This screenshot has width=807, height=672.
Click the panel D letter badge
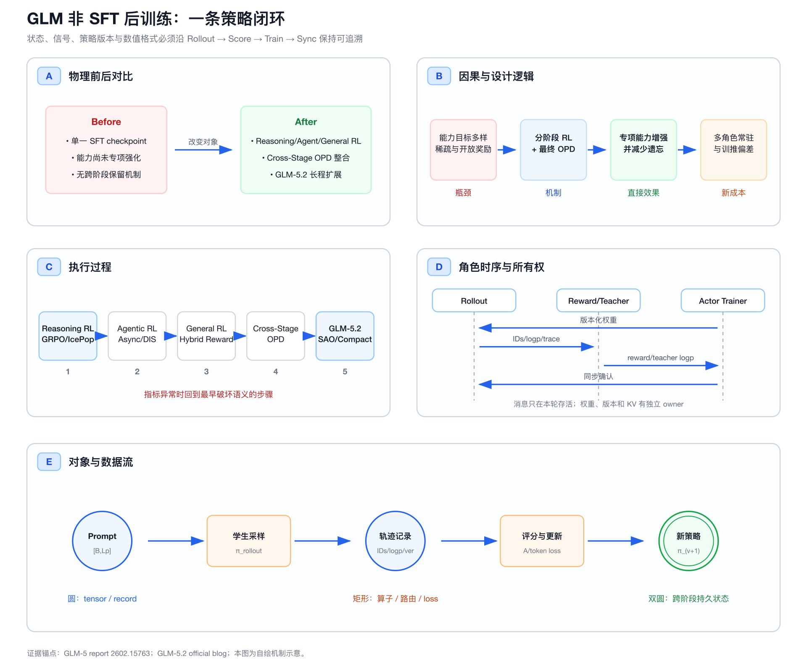439,267
